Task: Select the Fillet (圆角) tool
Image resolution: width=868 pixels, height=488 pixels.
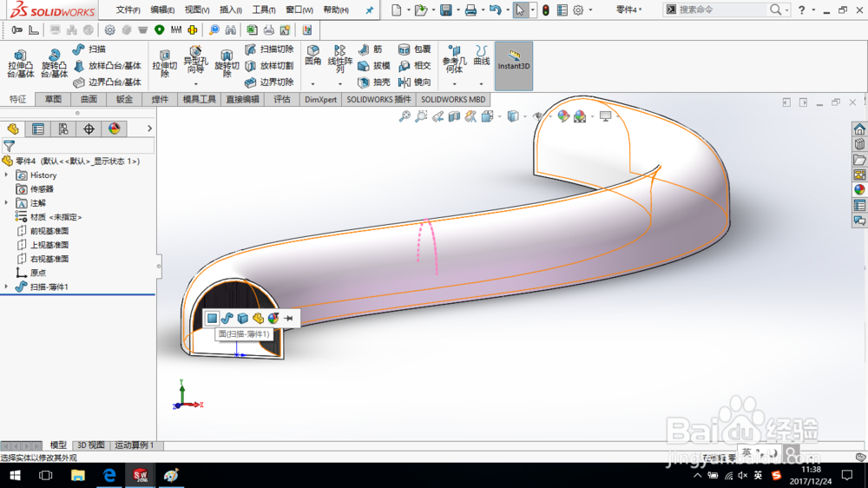Action: (312, 56)
